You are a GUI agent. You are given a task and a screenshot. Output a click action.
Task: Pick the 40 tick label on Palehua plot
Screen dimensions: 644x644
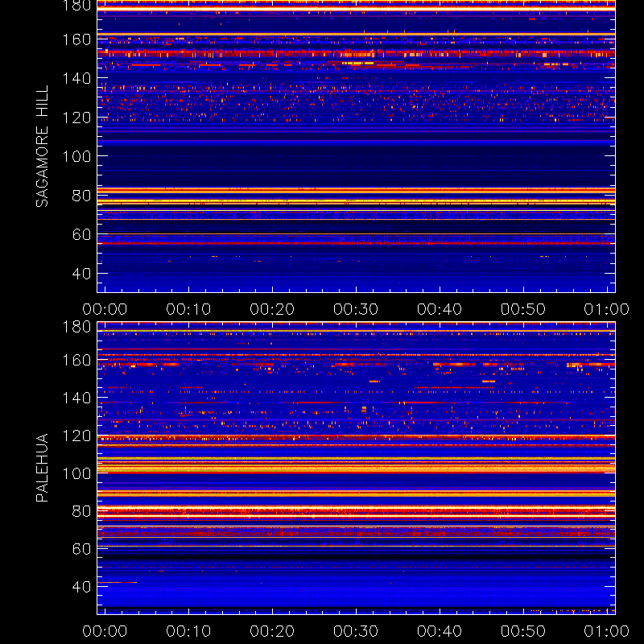pos(81,587)
